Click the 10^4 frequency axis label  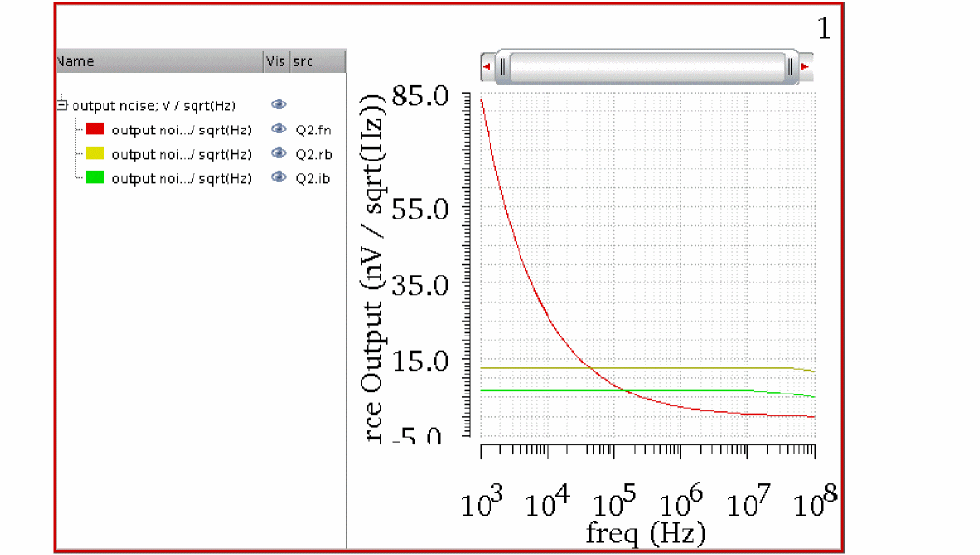(548, 503)
